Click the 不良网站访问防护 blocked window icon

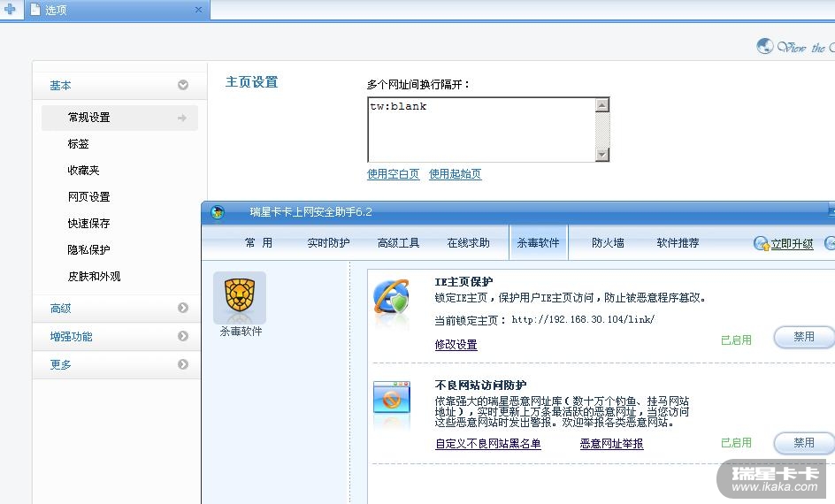point(392,398)
